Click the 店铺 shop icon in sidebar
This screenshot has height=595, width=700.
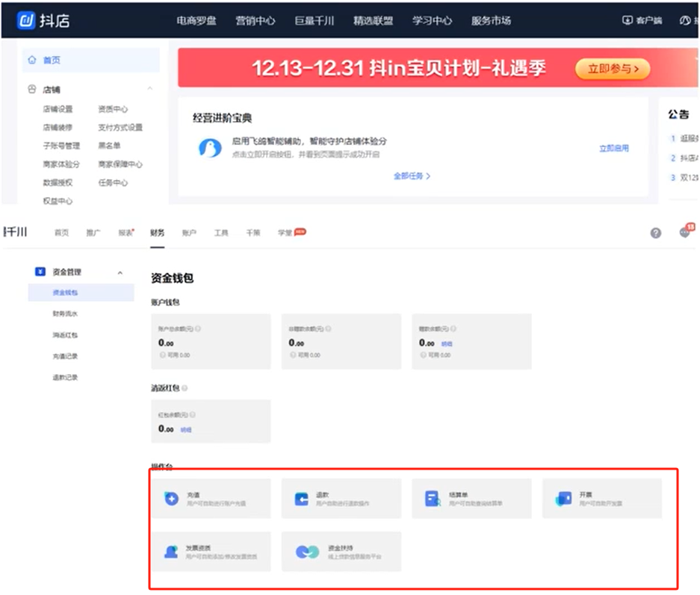32,89
